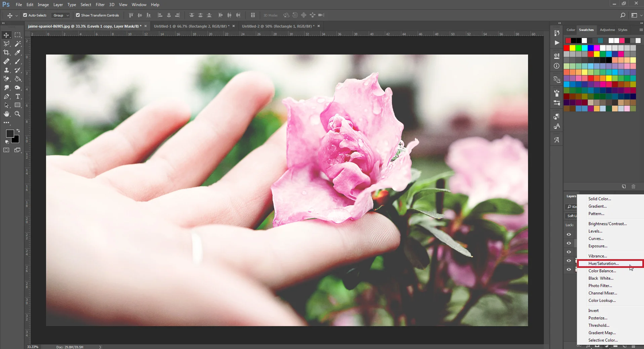Toggle visibility of the second layer's eye

coord(569,243)
